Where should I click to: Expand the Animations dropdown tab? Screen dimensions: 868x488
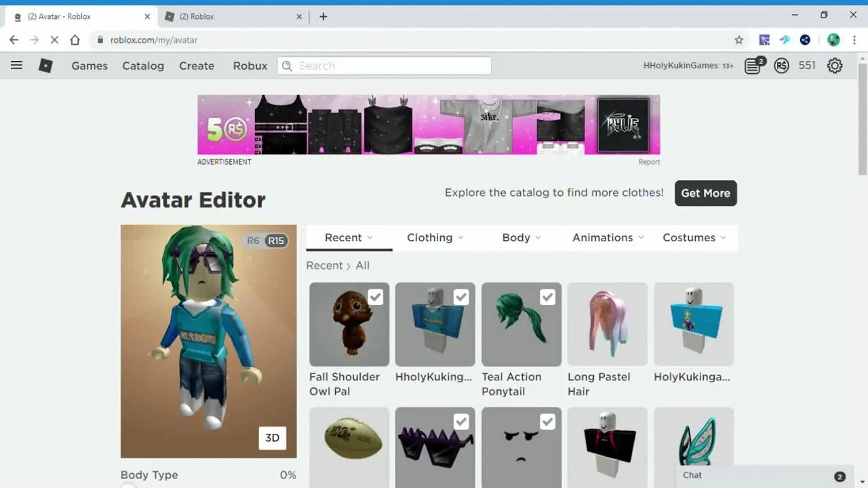(x=608, y=237)
